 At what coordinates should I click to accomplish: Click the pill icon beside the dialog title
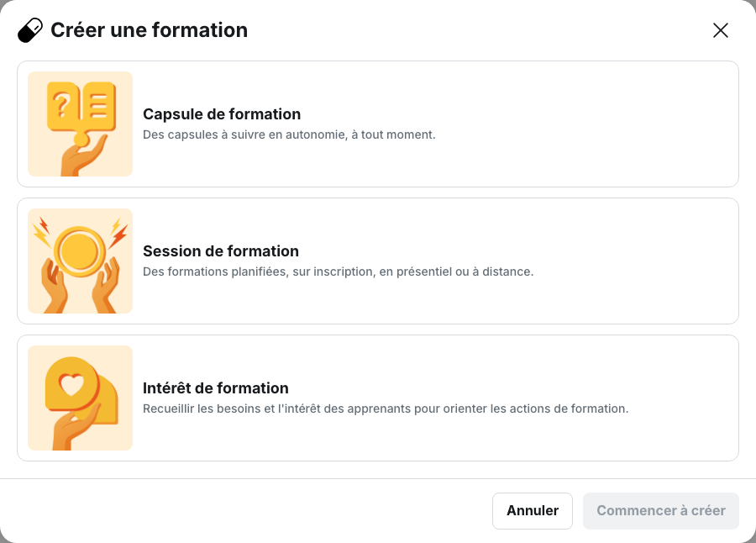click(x=30, y=30)
